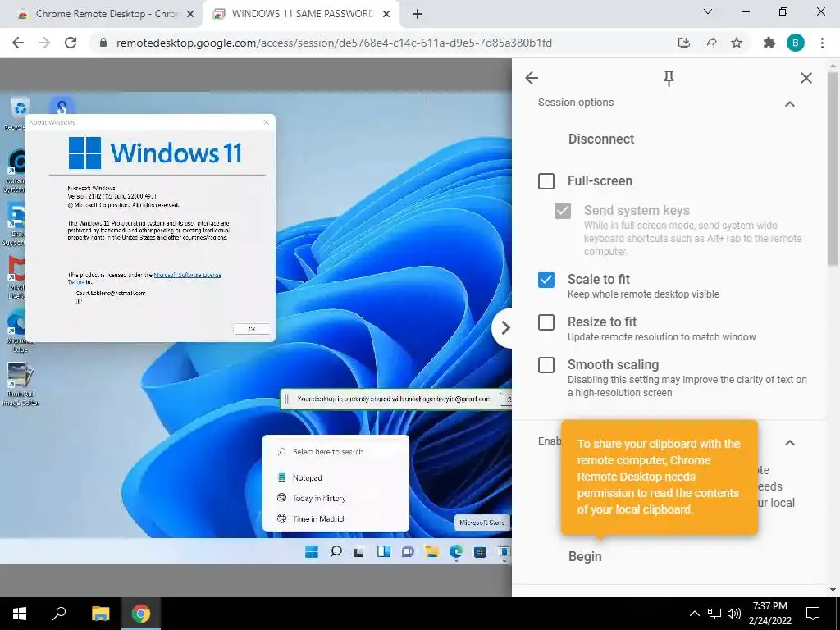The height and width of the screenshot is (630, 840).
Task: Open local File Explorer from taskbar
Action: pyautogui.click(x=100, y=614)
